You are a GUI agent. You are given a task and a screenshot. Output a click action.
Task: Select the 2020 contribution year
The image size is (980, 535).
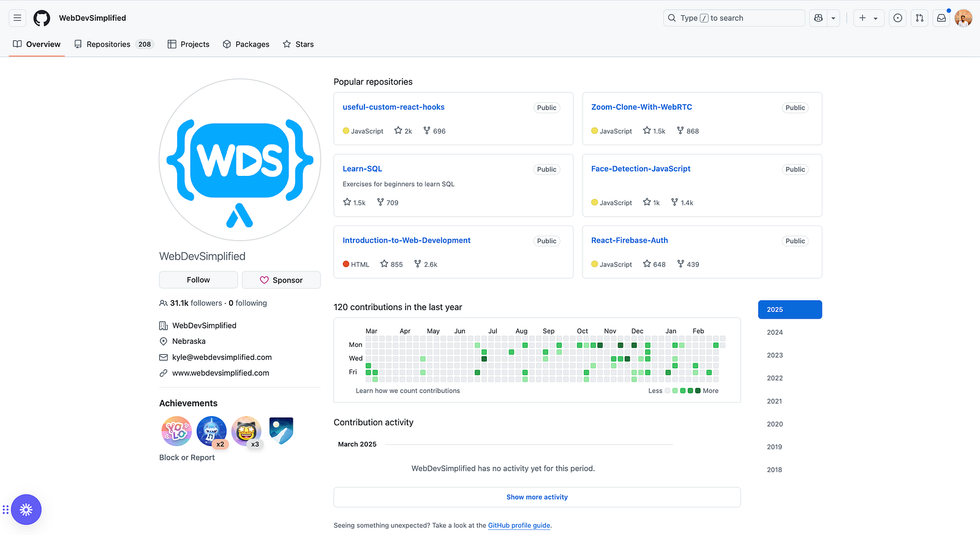point(790,424)
